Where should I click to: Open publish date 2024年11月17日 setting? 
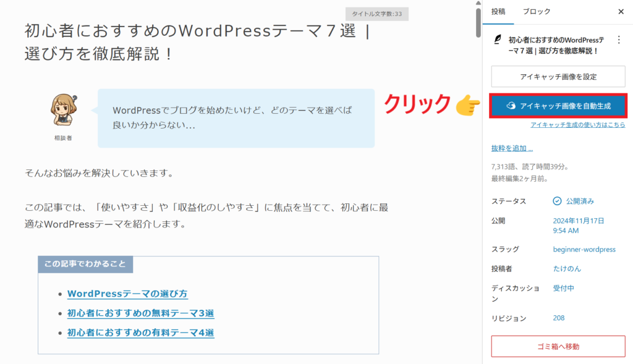(579, 226)
